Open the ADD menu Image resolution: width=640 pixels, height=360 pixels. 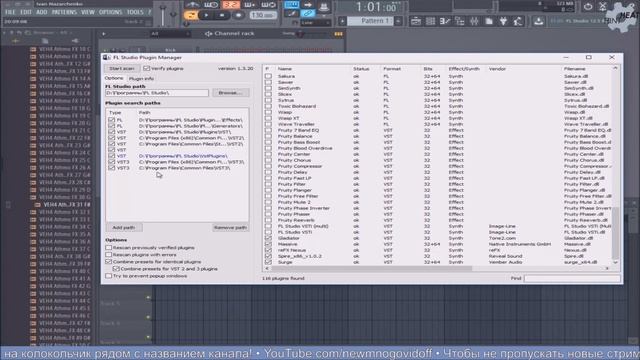pyautogui.click(x=42, y=12)
